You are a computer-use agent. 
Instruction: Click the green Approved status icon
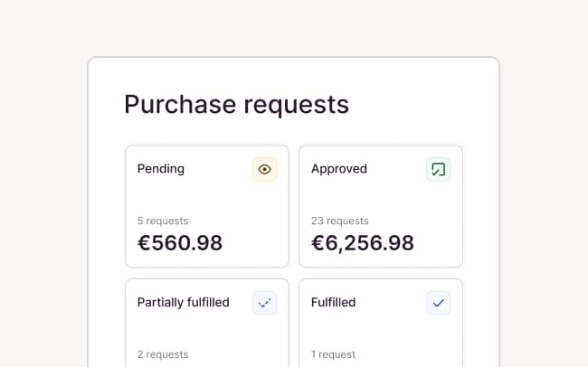(438, 169)
